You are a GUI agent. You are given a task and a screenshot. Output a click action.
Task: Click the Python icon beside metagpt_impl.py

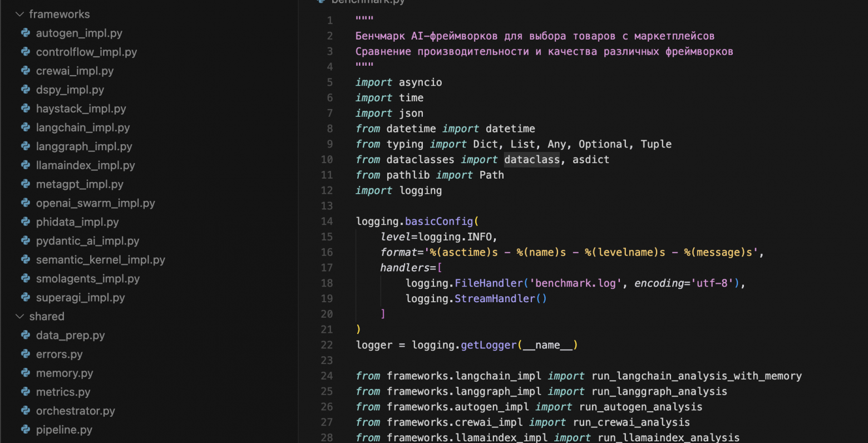coord(26,184)
